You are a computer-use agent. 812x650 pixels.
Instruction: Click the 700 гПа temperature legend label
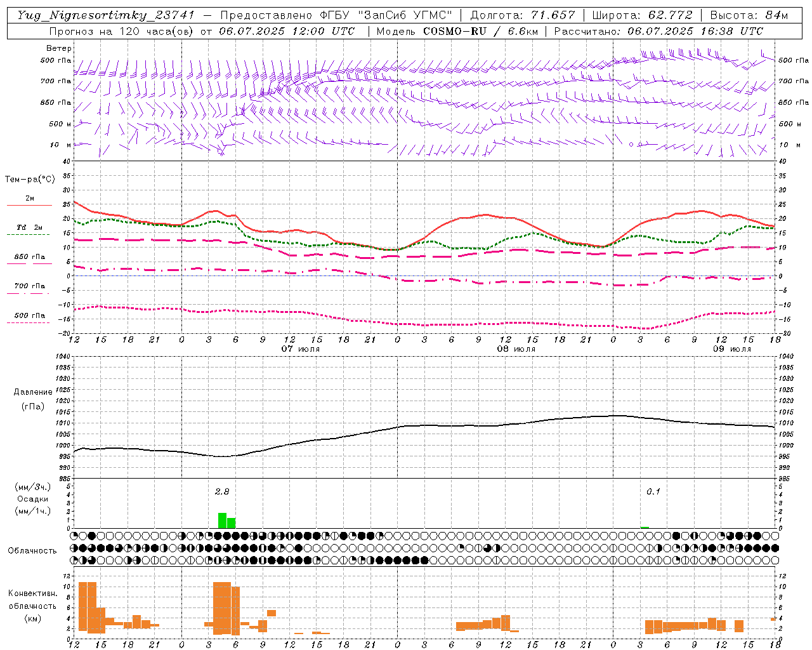pyautogui.click(x=30, y=286)
